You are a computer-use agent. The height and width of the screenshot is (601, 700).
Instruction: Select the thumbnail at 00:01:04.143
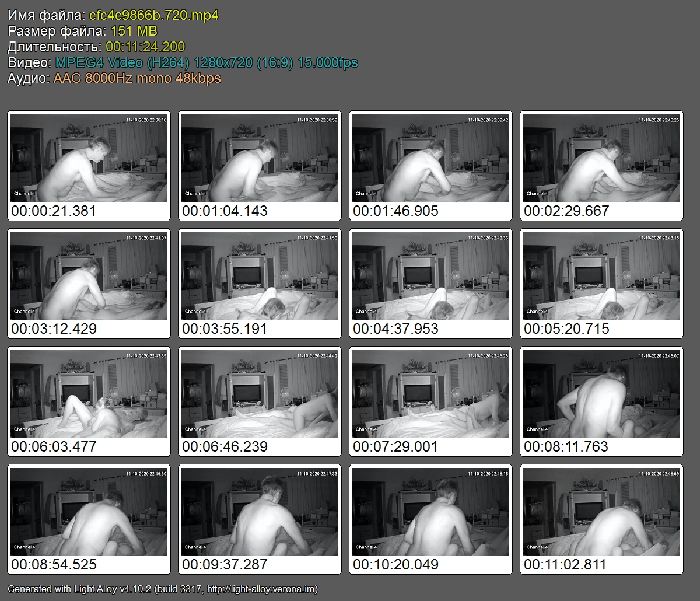(260, 158)
